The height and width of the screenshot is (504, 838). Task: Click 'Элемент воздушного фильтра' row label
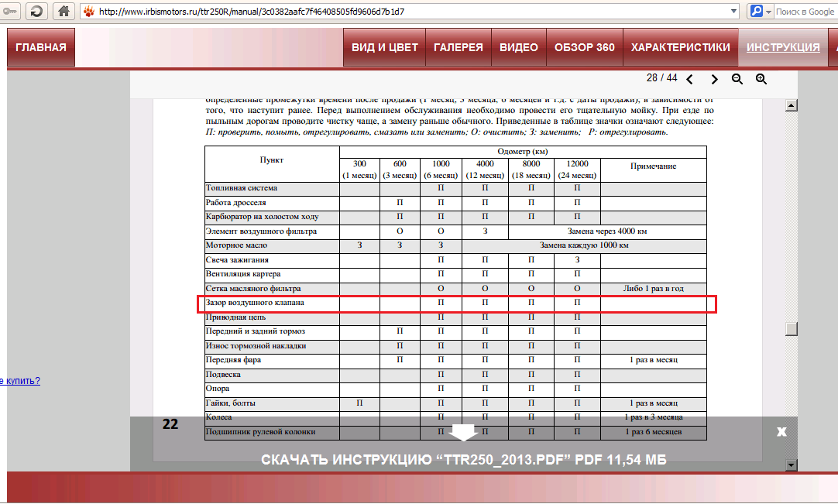click(x=261, y=231)
